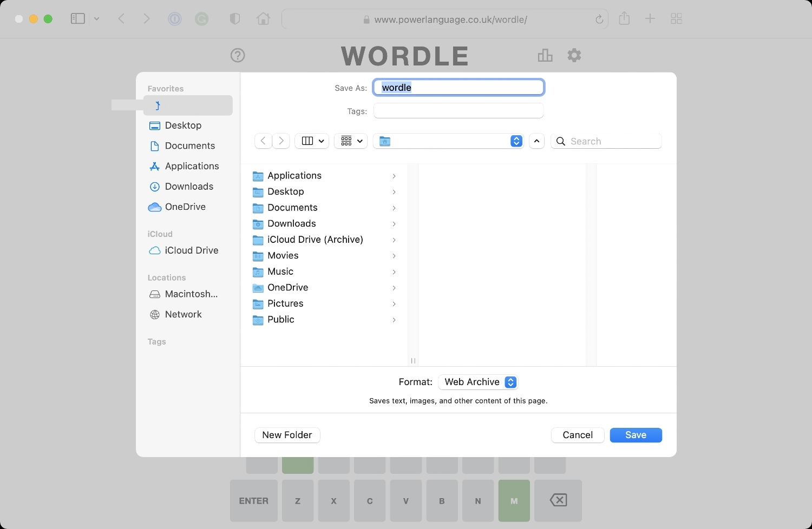Screen dimensions: 812x529
Task: Open Safari privacy report shield icon
Action: pos(234,19)
